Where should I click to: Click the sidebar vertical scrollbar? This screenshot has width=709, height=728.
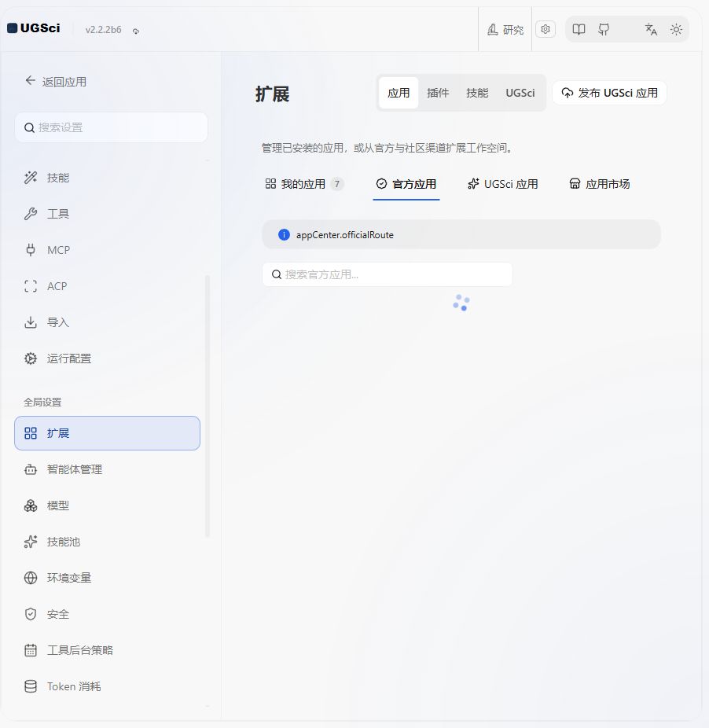[x=207, y=406]
